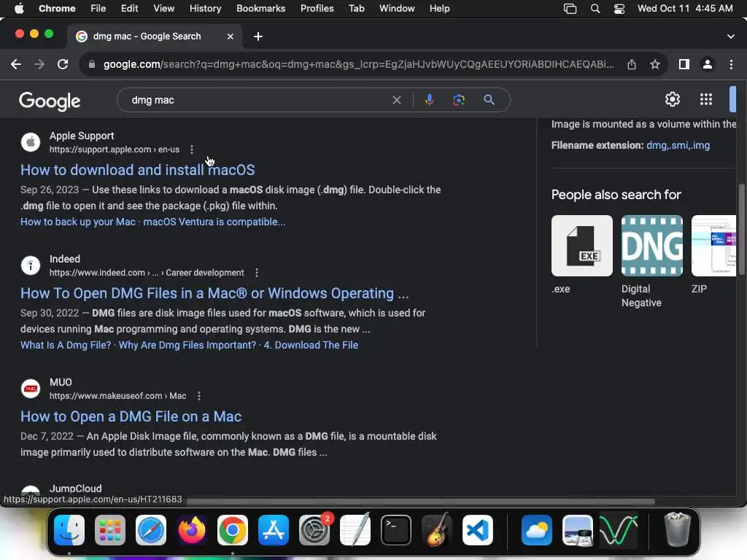Open the History menu
This screenshot has height=560, width=747.
(205, 9)
